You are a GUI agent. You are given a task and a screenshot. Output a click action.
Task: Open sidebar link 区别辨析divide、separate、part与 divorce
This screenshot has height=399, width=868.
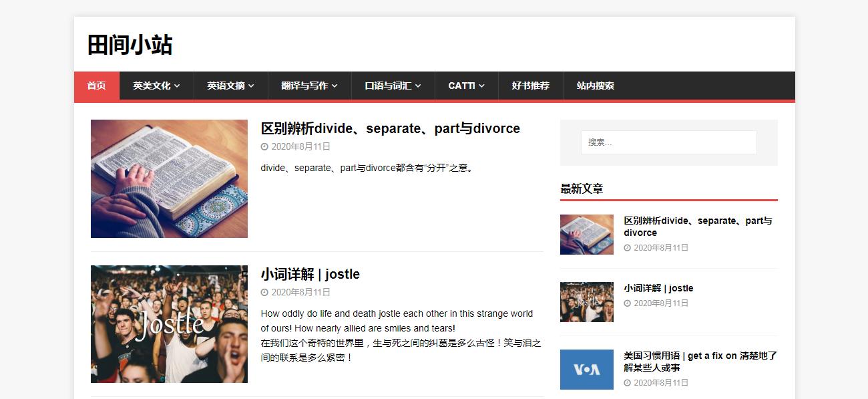(698, 227)
